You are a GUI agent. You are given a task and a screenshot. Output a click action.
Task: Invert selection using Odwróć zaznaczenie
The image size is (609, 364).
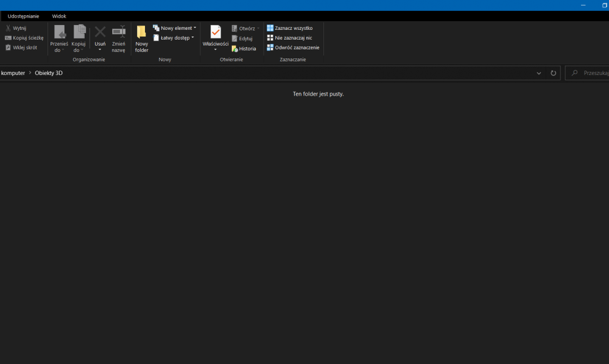coord(270,47)
